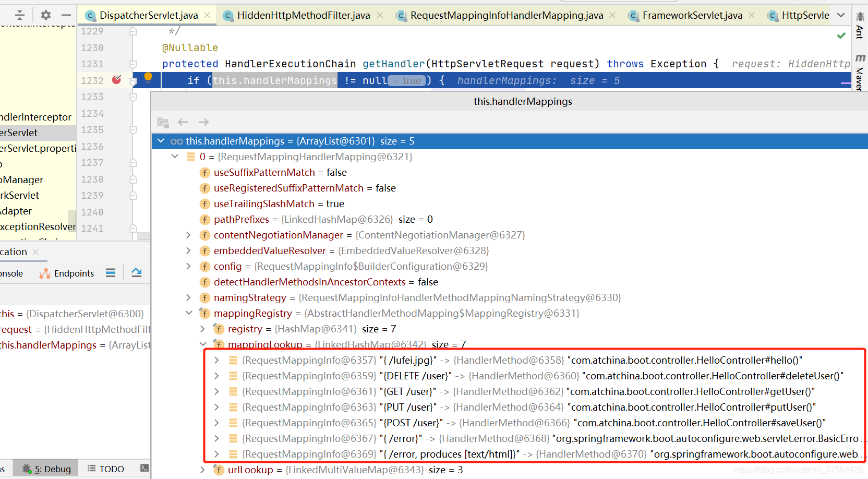Open the Endpoints tab
Viewport: 868px width, 479px height.
coord(67,273)
